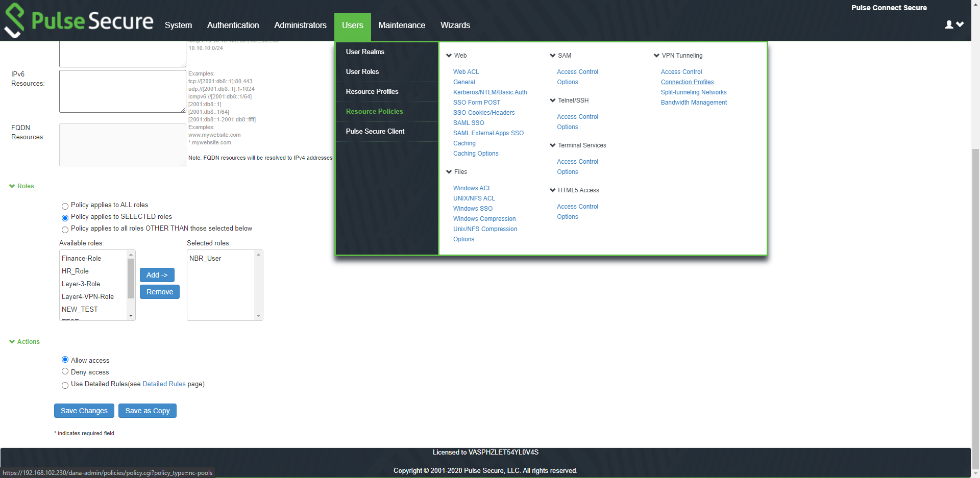Viewport: 980px width, 478px height.
Task: Open HTML5 Access Access Control link
Action: 577,207
